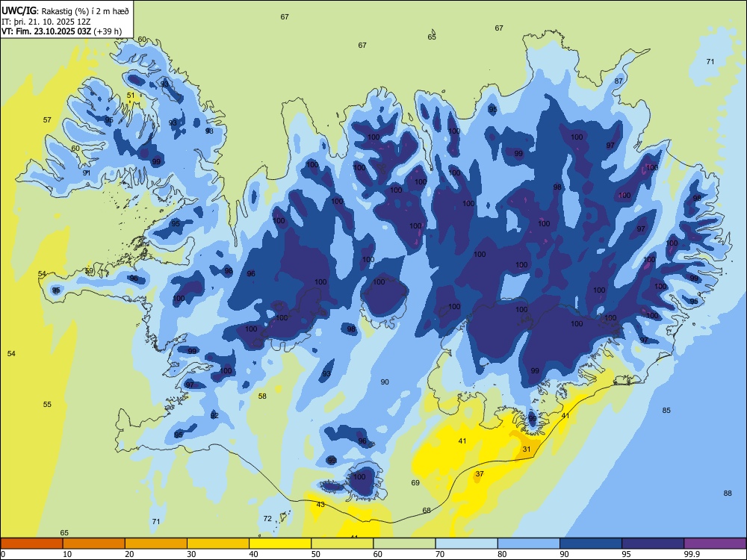This screenshot has height=560, width=747.
Task: Click the '69' humidity value on the map
Action: click(x=415, y=483)
